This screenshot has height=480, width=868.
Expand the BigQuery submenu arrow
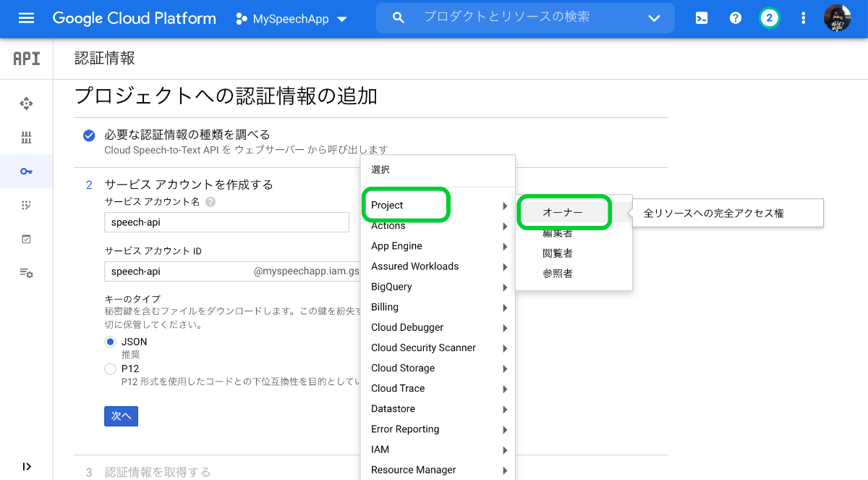505,287
